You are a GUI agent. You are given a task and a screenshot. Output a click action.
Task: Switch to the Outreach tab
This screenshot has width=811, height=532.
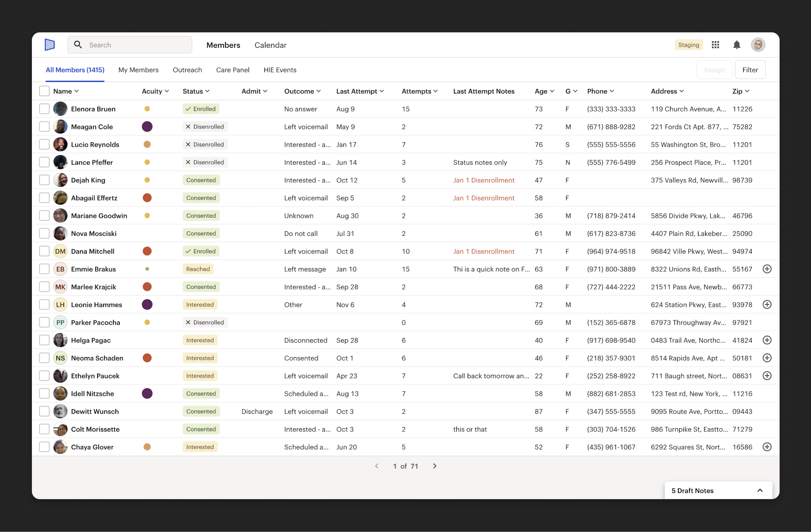coord(187,69)
